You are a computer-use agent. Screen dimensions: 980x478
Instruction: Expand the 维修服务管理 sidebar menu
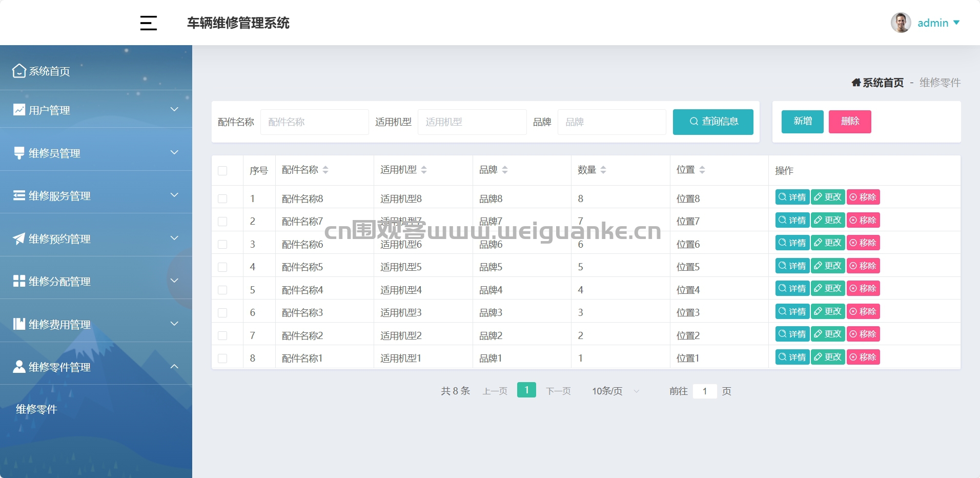(96, 195)
